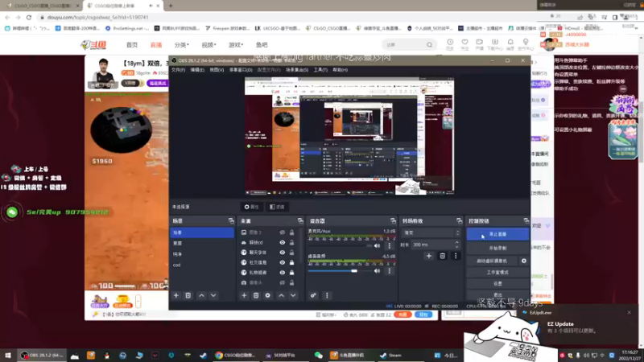Open OBS View menu
Screen dimensions: 644x362
point(217,70)
